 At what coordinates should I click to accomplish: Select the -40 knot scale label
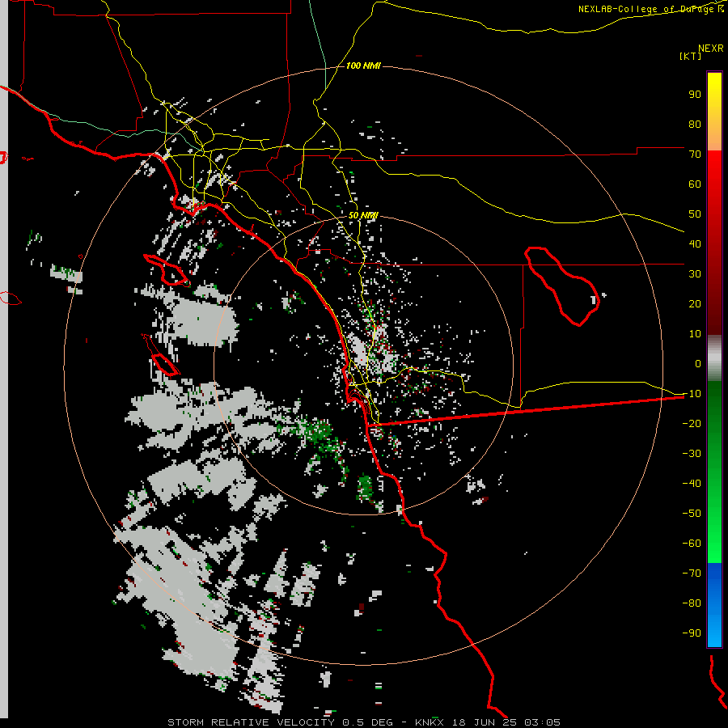pyautogui.click(x=692, y=484)
